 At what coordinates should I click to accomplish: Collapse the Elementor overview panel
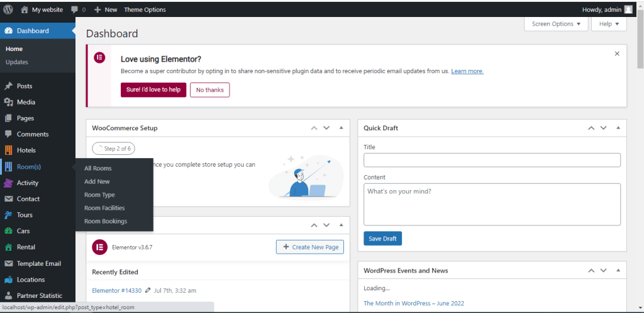[341, 225]
